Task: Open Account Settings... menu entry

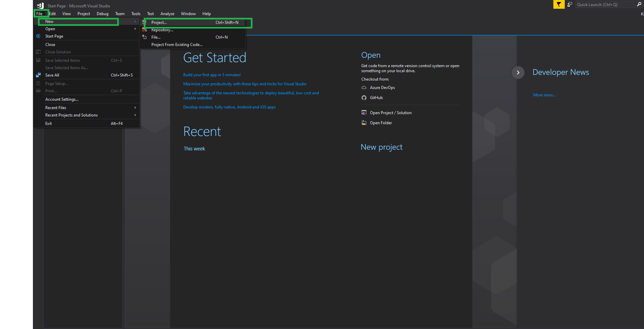Action: click(x=87, y=99)
